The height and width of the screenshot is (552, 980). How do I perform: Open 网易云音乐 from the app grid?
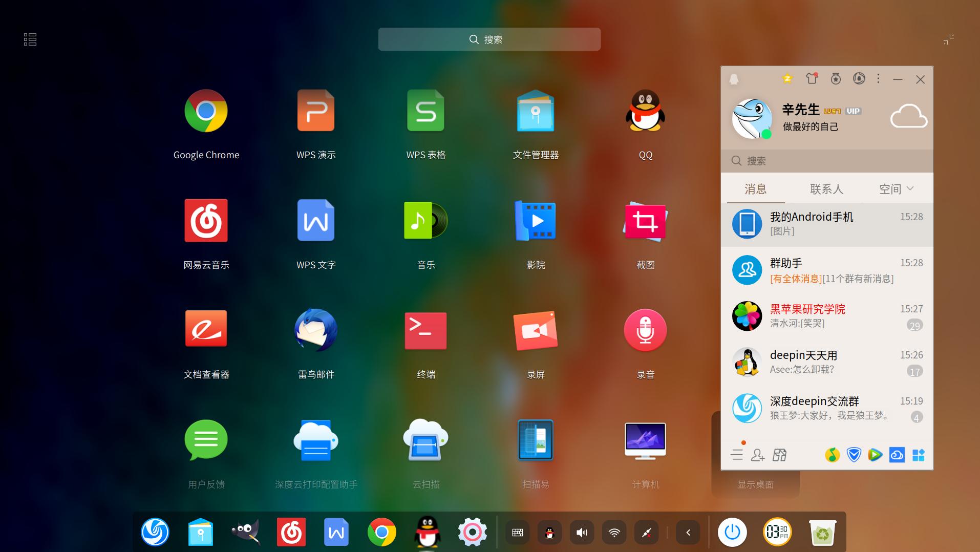[206, 221]
